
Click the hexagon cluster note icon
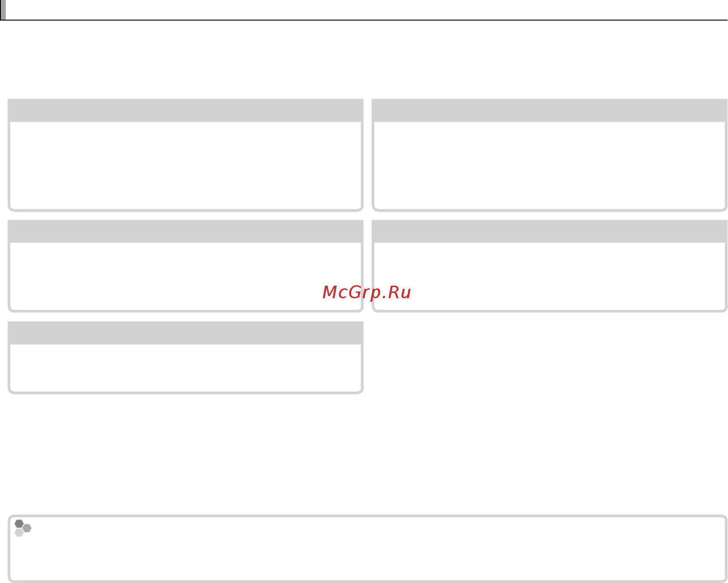tap(23, 528)
